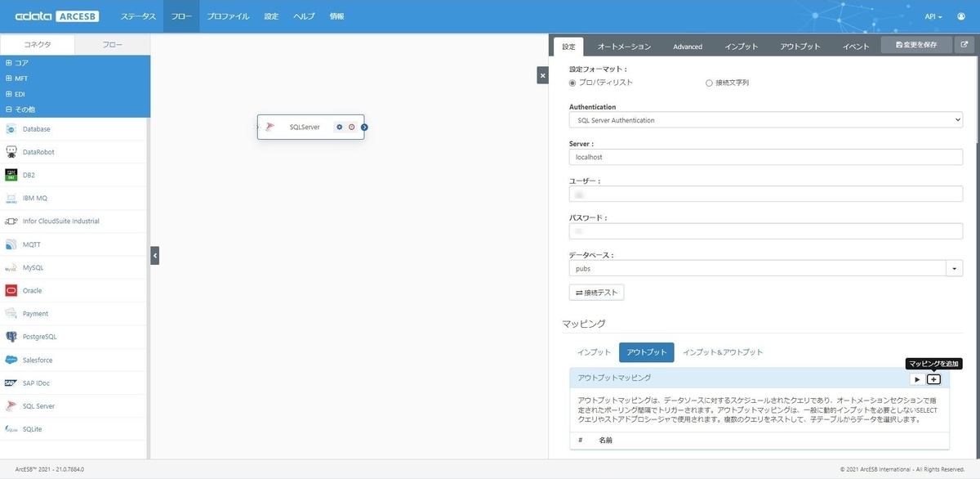
Task: Pick the IBM MQ connector icon
Action: [x=11, y=198]
